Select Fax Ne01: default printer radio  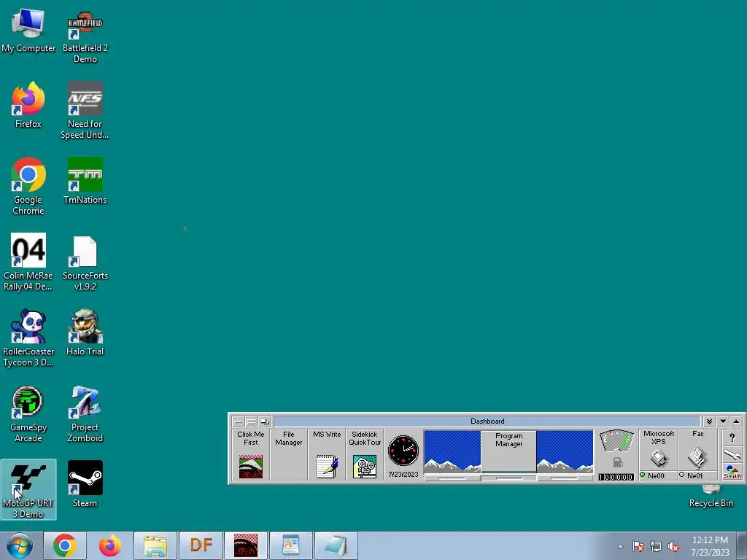[682, 475]
